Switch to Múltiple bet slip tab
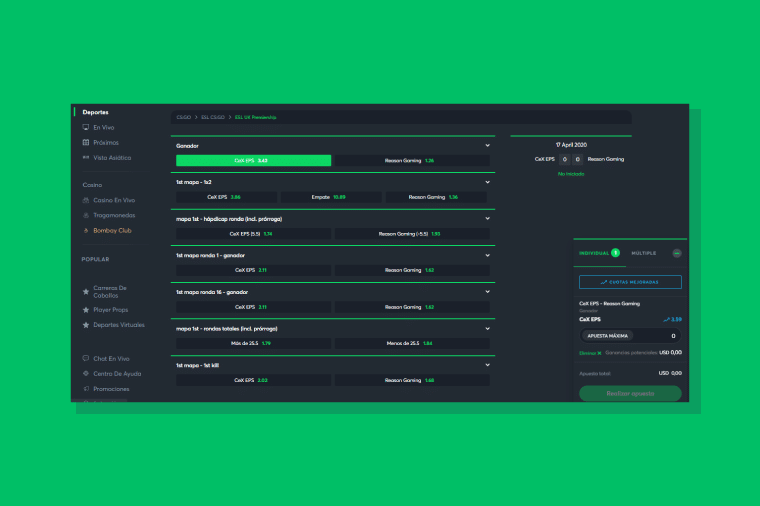 coord(644,253)
